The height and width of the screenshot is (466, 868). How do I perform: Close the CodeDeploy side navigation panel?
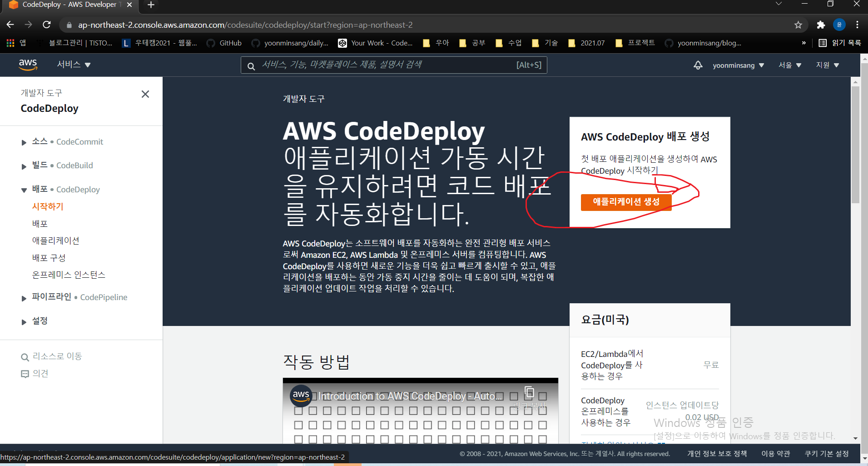[145, 94]
